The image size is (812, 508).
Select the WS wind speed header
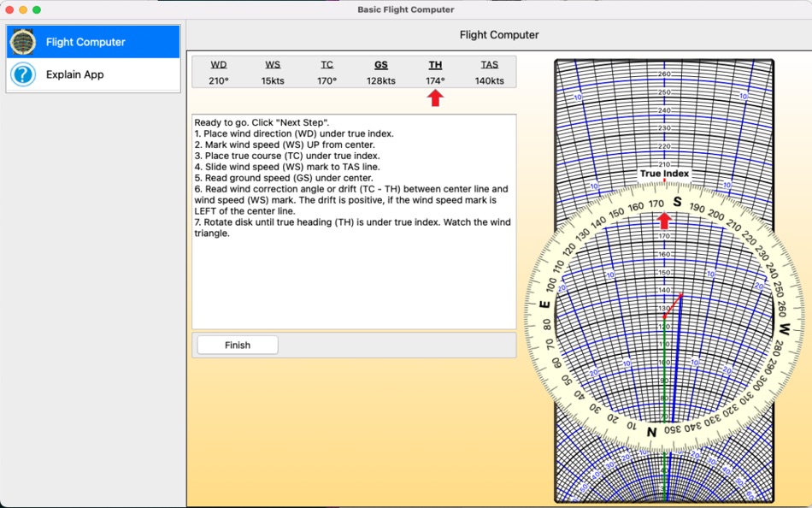(x=273, y=64)
